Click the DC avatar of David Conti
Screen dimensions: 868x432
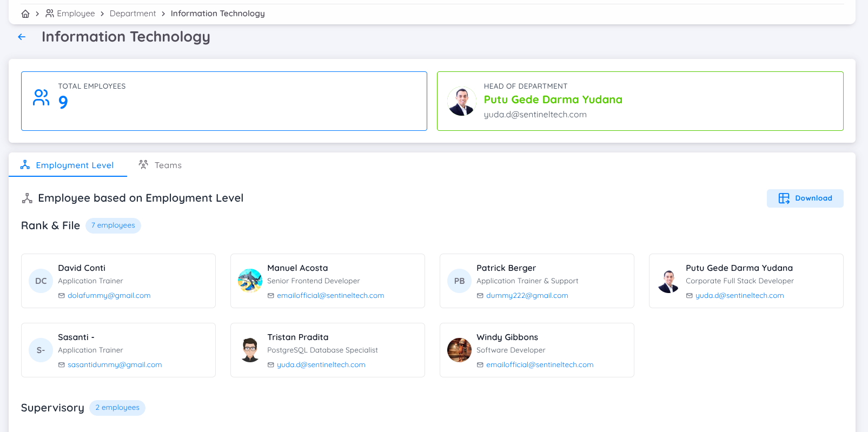click(x=41, y=281)
